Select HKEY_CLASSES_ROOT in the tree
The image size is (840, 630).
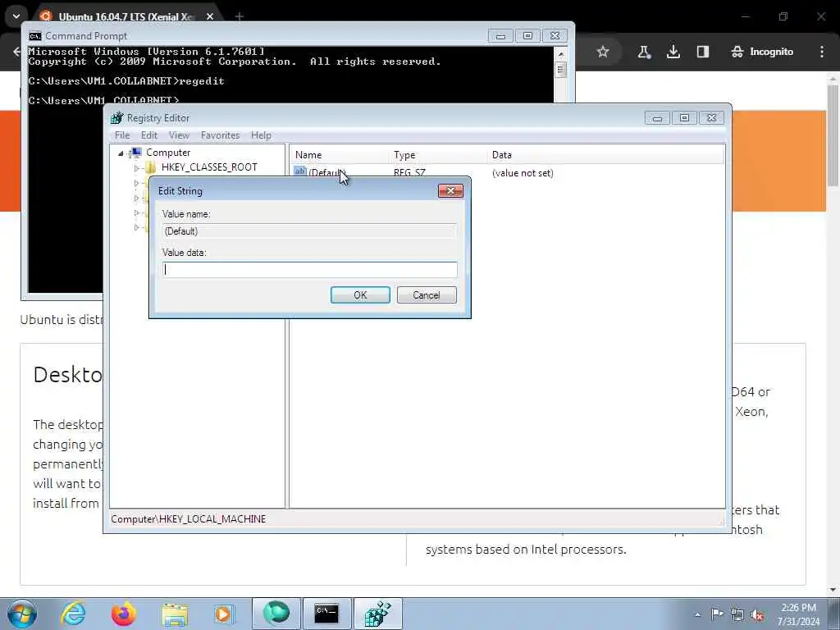click(x=209, y=167)
